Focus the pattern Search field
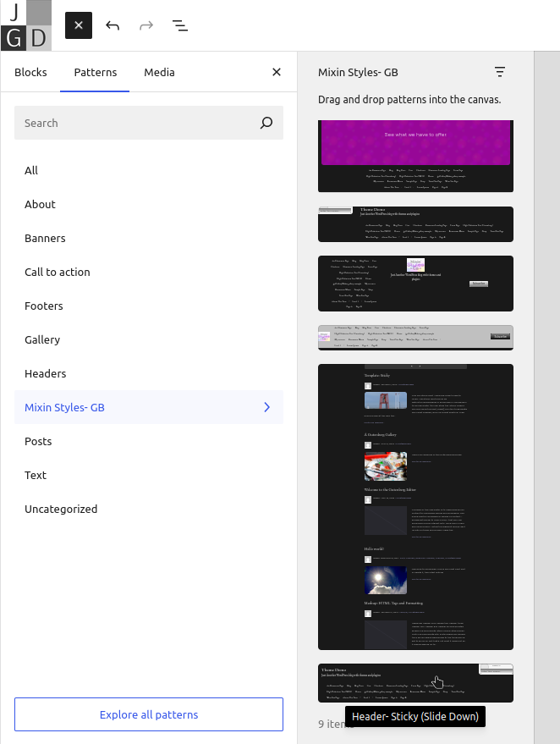 point(135,123)
